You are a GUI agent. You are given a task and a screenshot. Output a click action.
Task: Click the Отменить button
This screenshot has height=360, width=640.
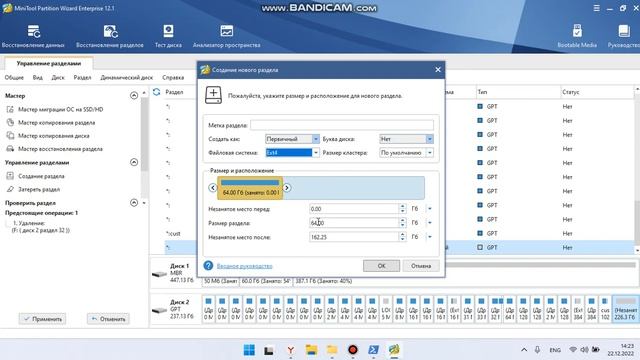108,319
